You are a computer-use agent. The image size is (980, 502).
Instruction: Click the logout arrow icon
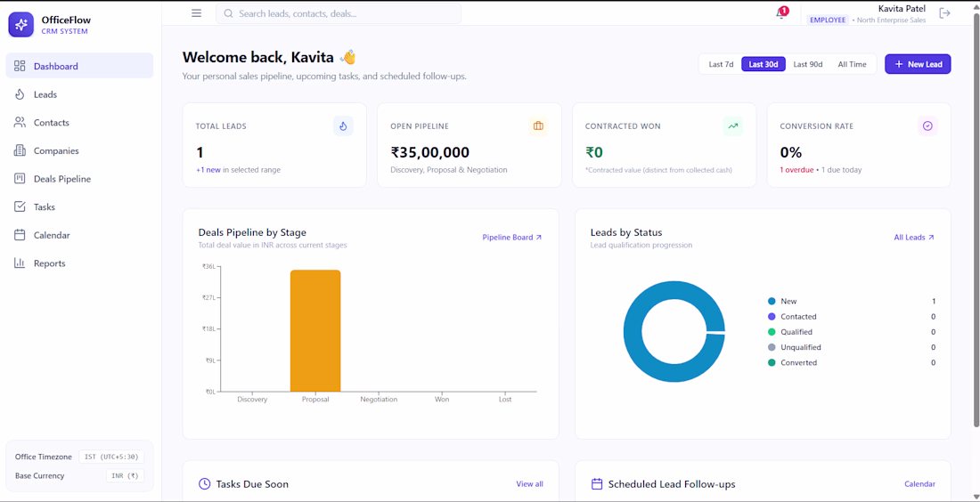[x=945, y=13]
